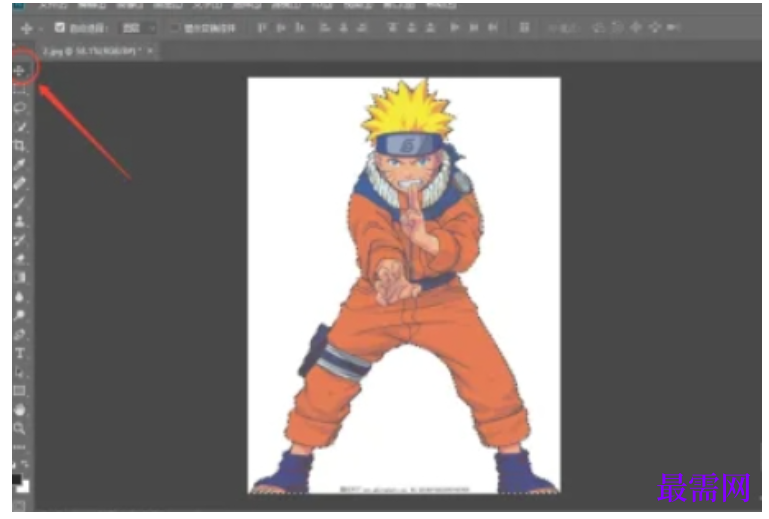This screenshot has width=769, height=519.
Task: Select the Horizontal Type tool
Action: tap(19, 353)
